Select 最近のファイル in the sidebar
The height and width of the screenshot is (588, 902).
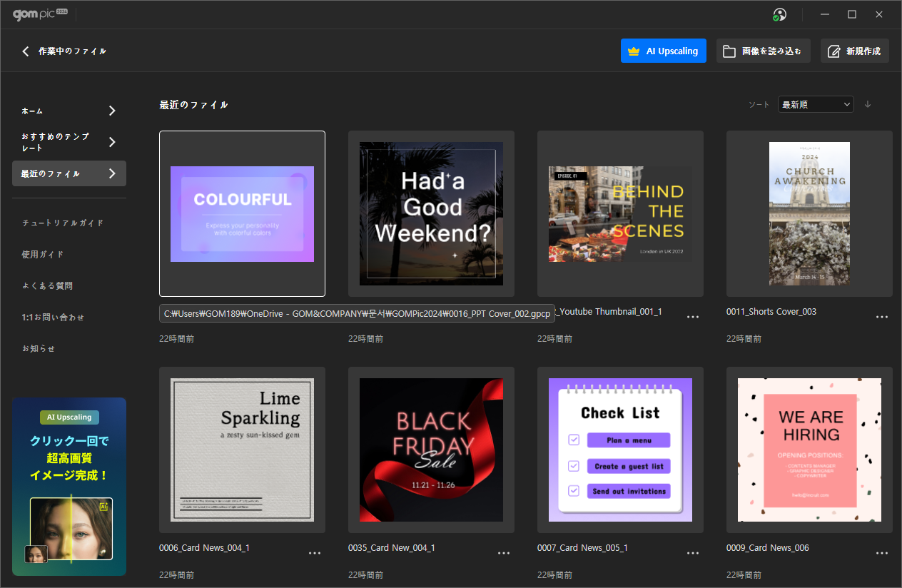click(x=69, y=173)
